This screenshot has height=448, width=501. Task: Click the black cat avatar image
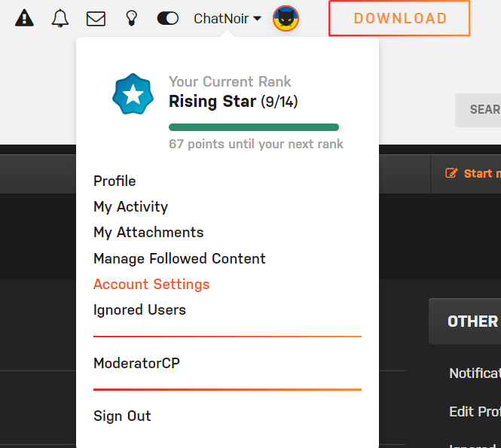click(x=286, y=19)
